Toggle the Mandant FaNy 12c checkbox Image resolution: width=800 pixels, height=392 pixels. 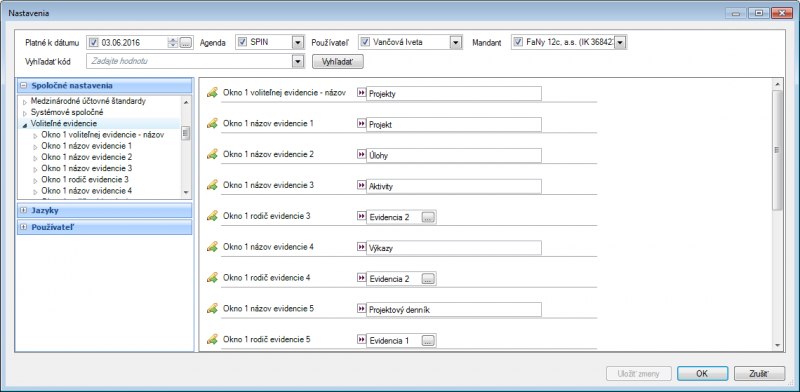[518, 42]
